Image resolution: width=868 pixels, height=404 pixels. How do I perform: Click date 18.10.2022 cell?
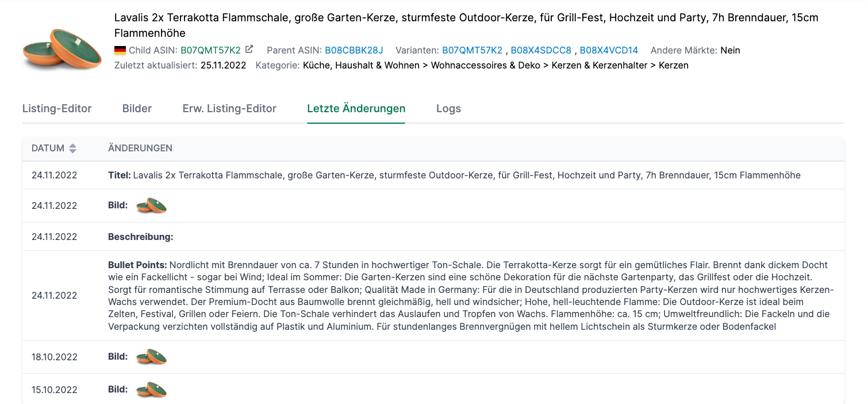[x=55, y=357]
